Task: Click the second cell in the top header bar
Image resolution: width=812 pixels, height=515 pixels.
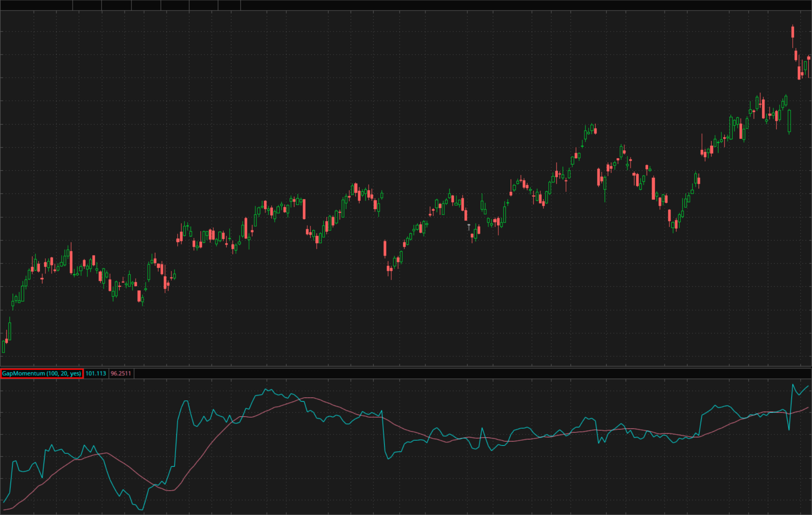Action: [x=87, y=5]
